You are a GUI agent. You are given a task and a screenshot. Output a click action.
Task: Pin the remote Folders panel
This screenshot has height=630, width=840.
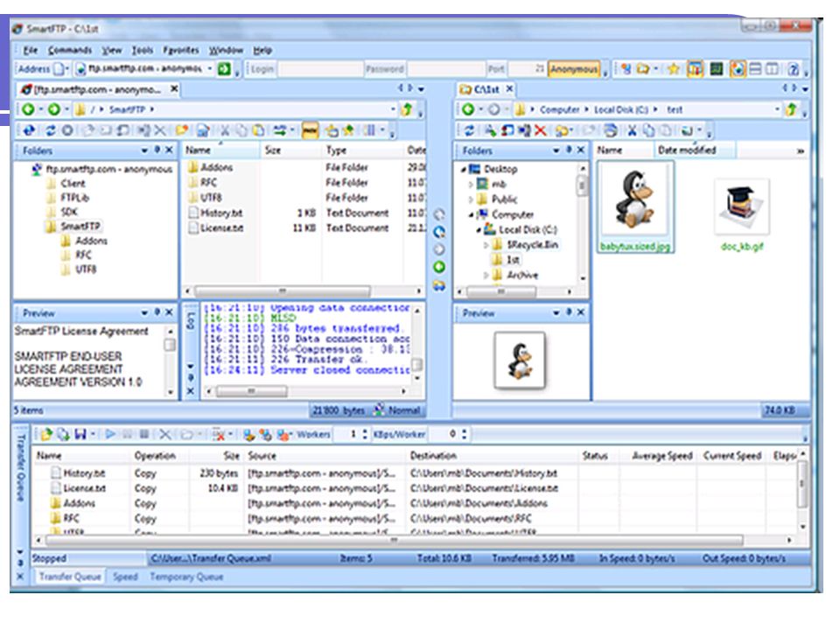pos(157,150)
